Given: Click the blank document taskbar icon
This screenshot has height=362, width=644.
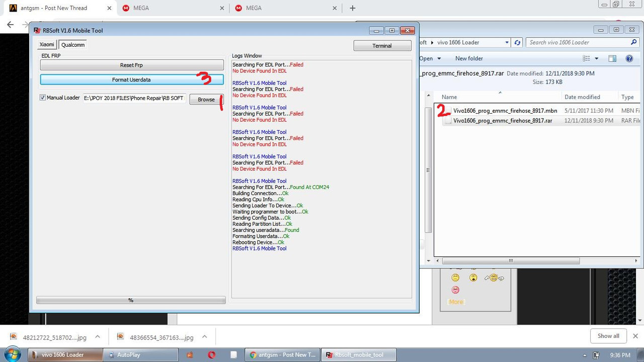Looking at the screenshot, I should [233, 354].
